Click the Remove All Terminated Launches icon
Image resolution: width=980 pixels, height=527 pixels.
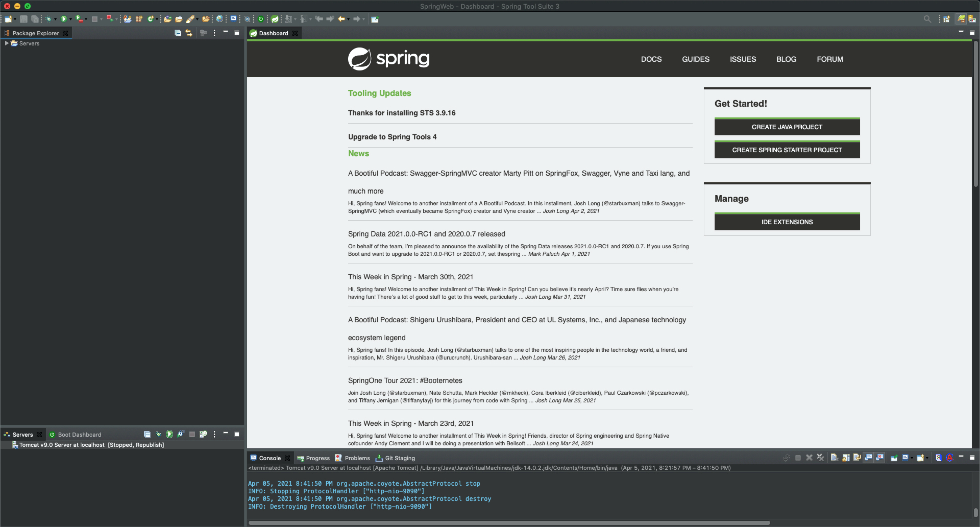(x=820, y=458)
